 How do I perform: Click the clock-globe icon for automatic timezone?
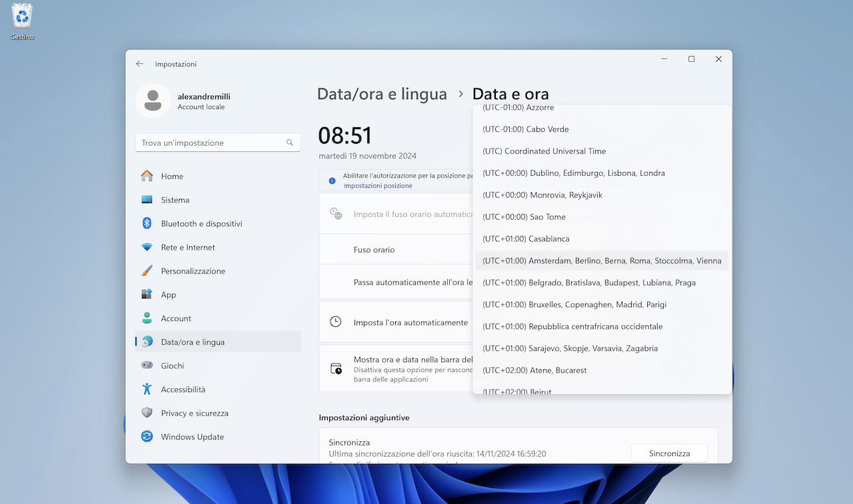[336, 214]
